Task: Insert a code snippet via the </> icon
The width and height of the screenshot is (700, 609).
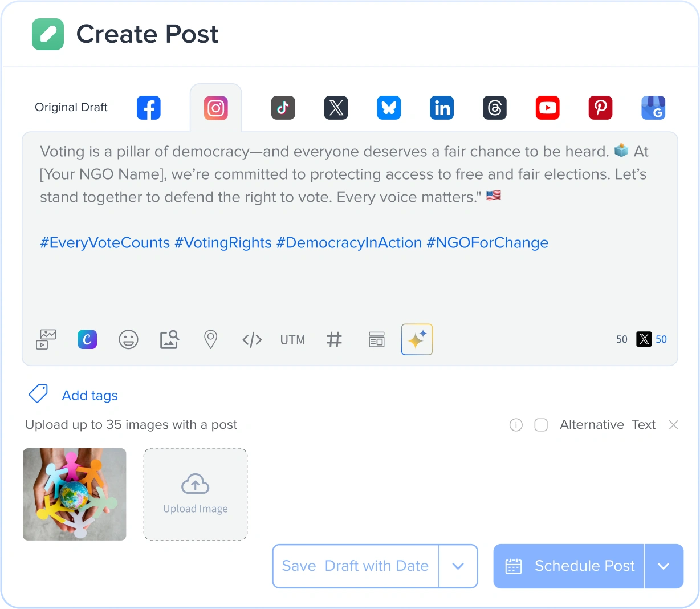Action: 251,339
